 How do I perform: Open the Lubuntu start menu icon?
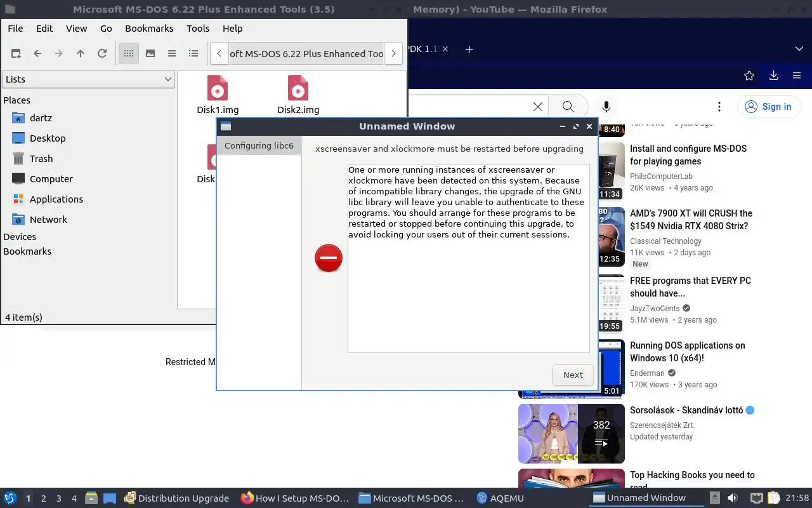[10, 498]
